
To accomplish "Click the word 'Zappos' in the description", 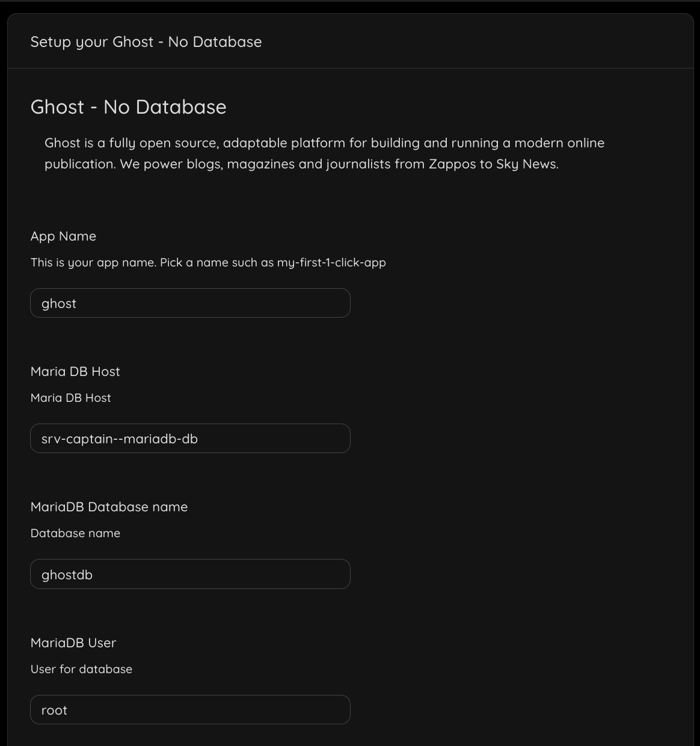I will point(452,164).
